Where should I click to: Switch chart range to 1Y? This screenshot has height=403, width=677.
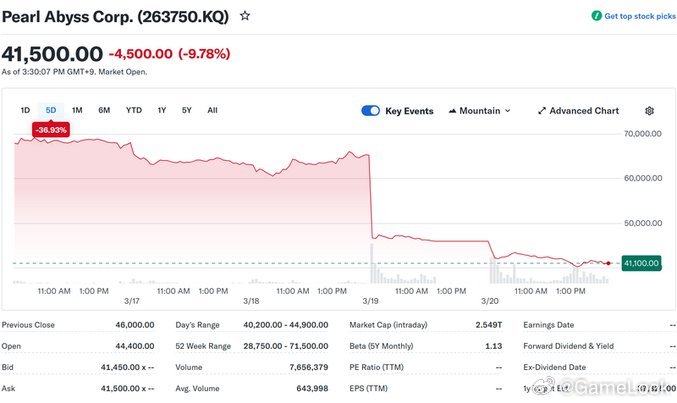point(162,110)
